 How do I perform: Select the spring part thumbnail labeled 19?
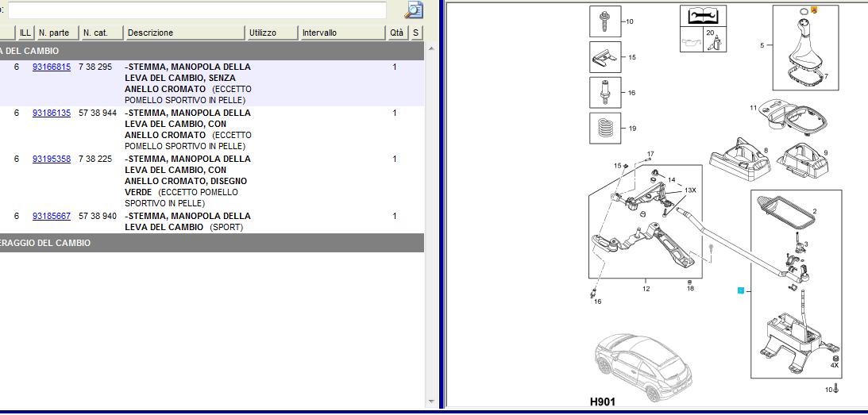tap(605, 128)
